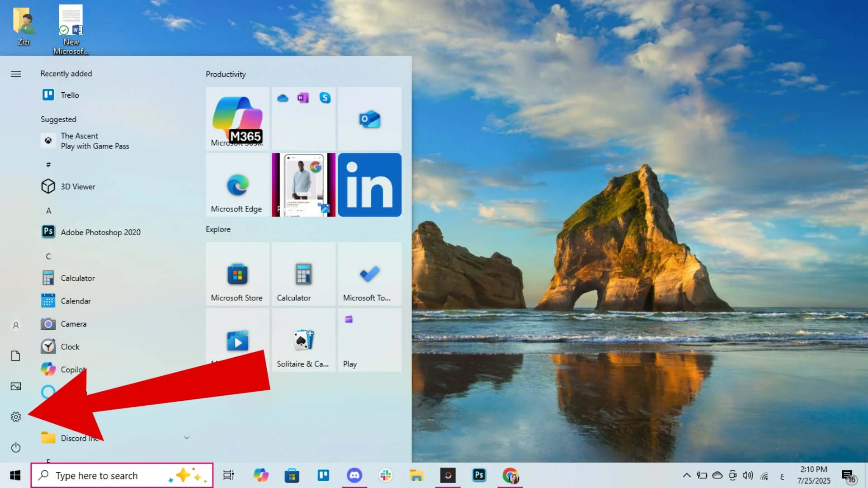Image resolution: width=868 pixels, height=488 pixels.
Task: Open the dark recorder app on taskbar
Action: (x=448, y=475)
